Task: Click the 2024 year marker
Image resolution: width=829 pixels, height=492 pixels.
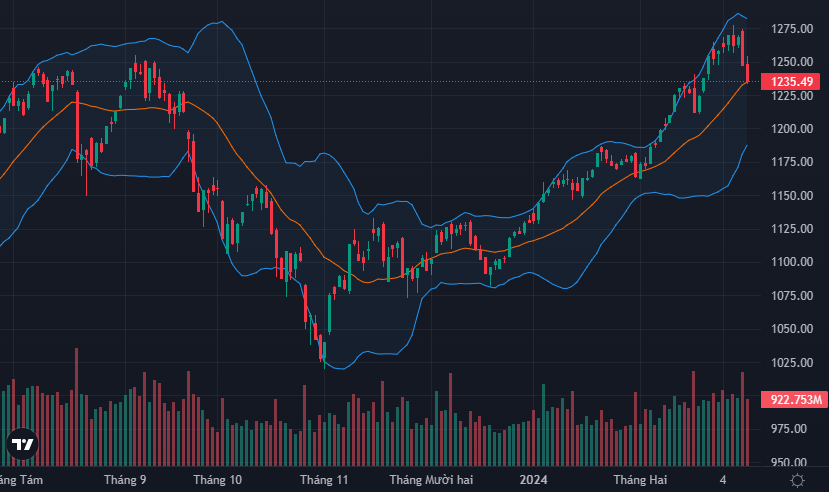Action: (x=533, y=480)
